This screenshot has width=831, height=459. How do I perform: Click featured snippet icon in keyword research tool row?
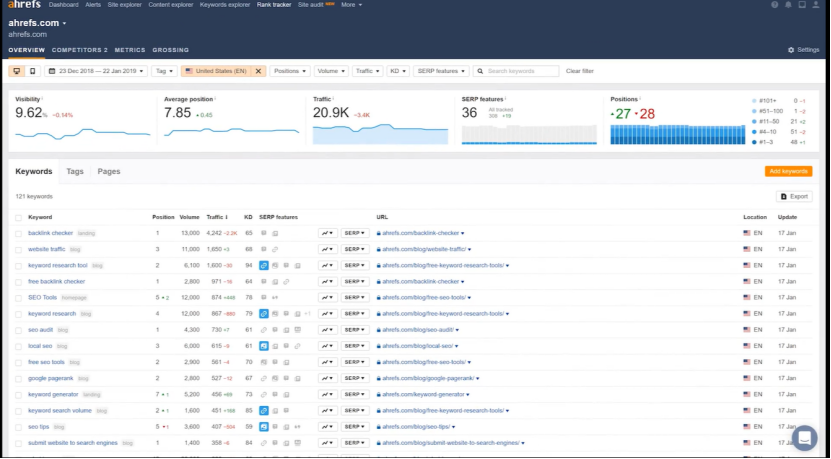pyautogui.click(x=263, y=266)
